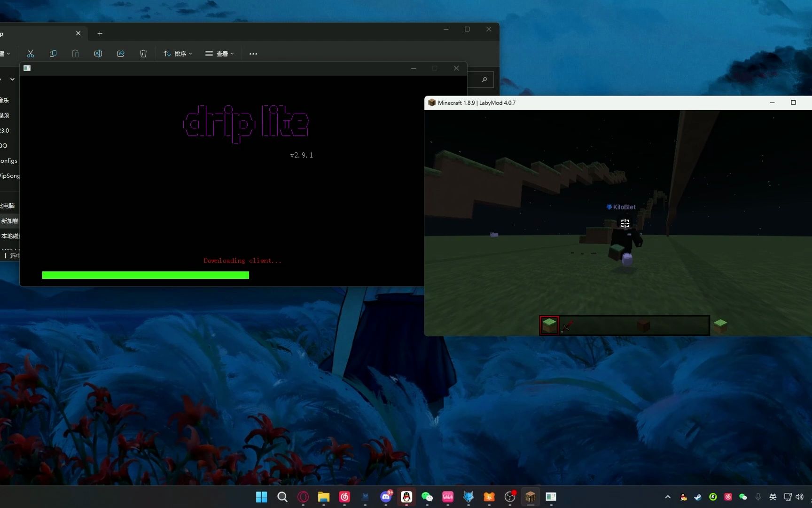Open OBS from the taskbar
This screenshot has height=508, width=812.
click(x=510, y=497)
